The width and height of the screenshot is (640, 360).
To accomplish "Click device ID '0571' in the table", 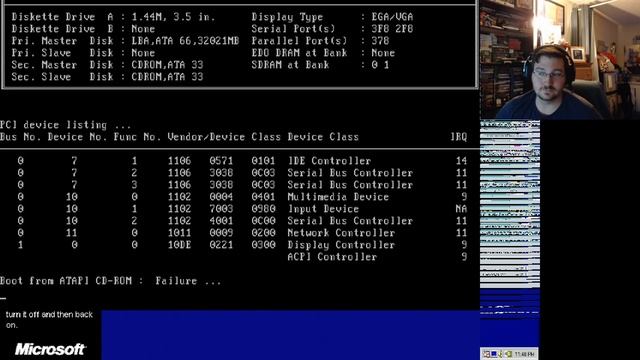I will (221, 161).
